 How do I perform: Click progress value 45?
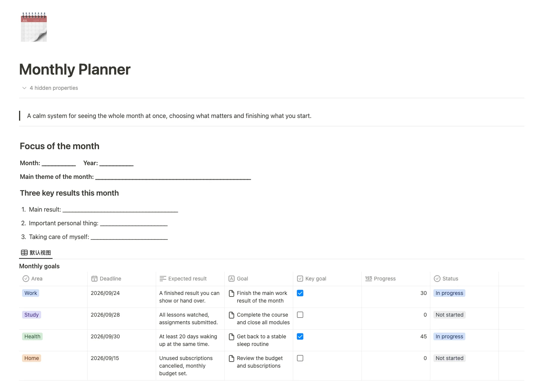(423, 336)
